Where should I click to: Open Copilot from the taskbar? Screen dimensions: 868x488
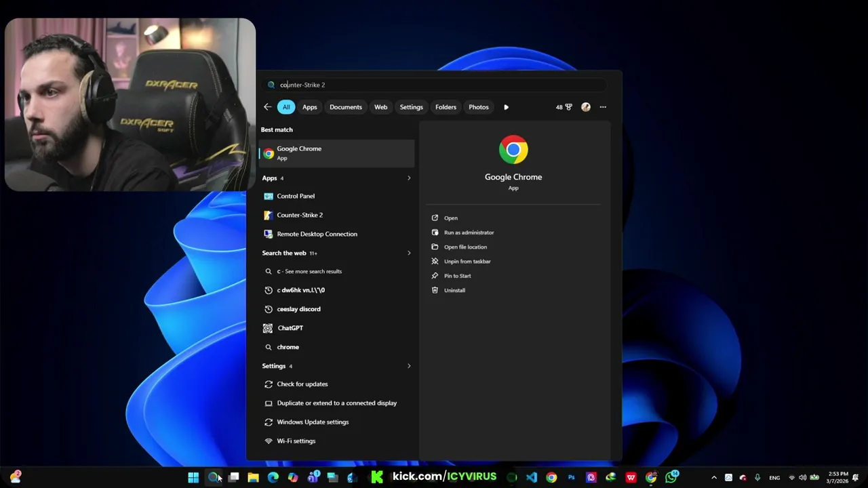pyautogui.click(x=292, y=477)
